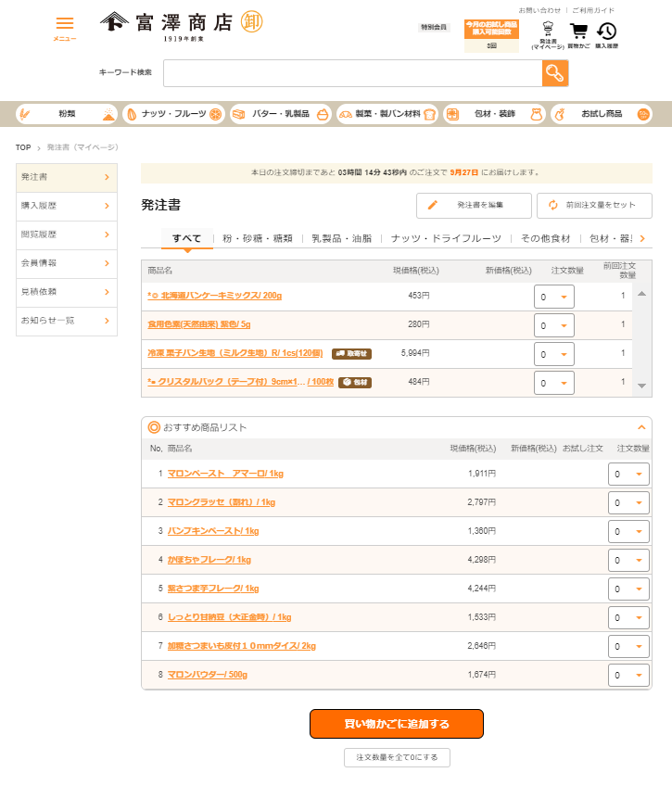Open quantity dropdown for マロングラッセ（割れ）
Image resolution: width=672 pixels, height=798 pixels.
point(628,503)
